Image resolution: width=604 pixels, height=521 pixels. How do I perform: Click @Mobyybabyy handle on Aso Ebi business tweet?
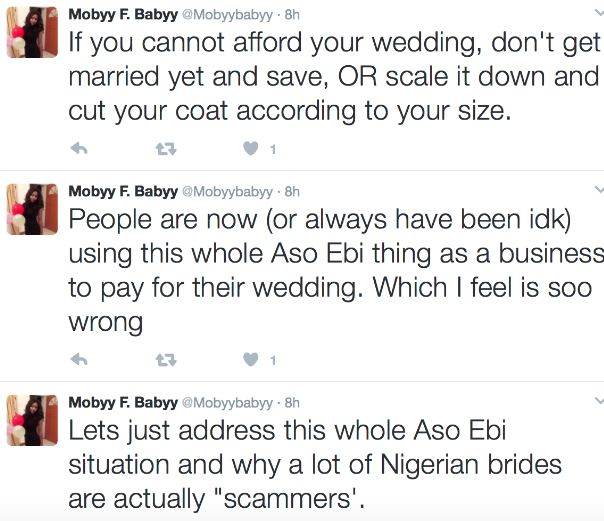(228, 191)
